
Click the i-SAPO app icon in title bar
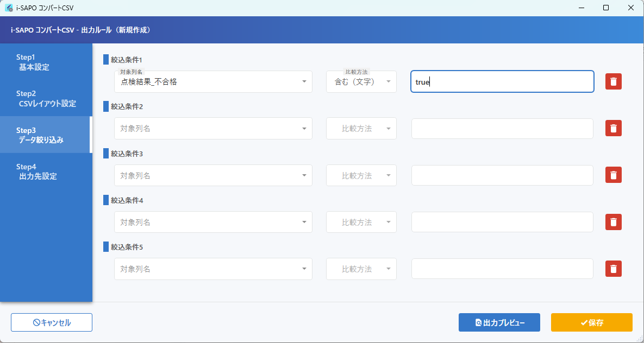click(9, 8)
